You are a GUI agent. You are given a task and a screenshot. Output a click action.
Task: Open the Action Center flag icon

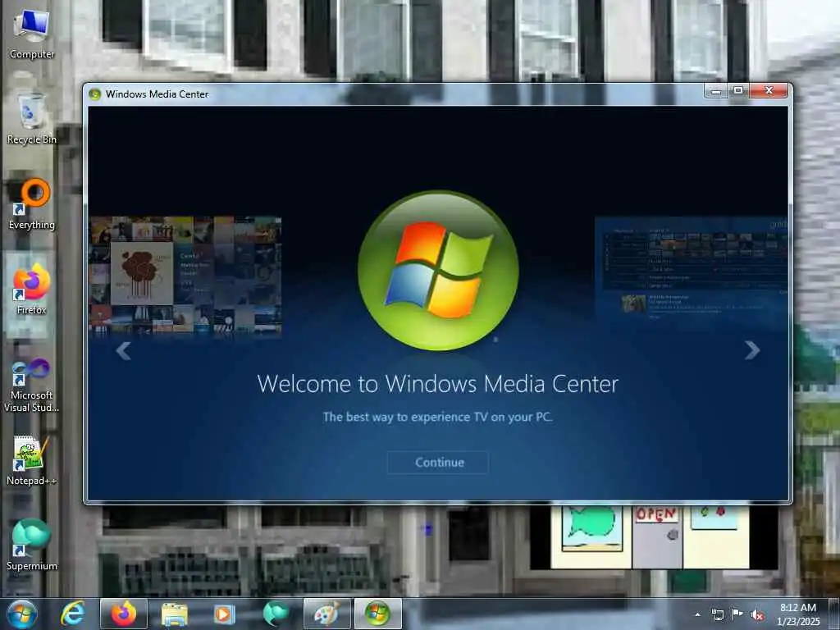point(737,614)
